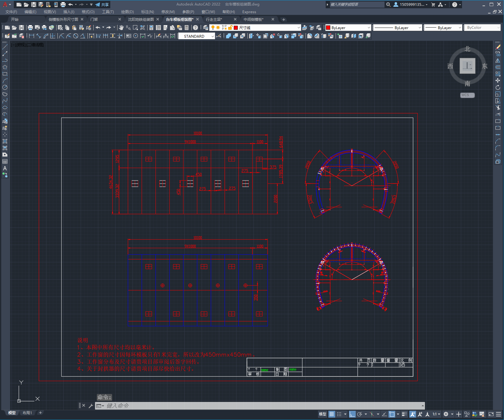Click the 共享 share button
504x420 pixels.
pyautogui.click(x=102, y=5)
